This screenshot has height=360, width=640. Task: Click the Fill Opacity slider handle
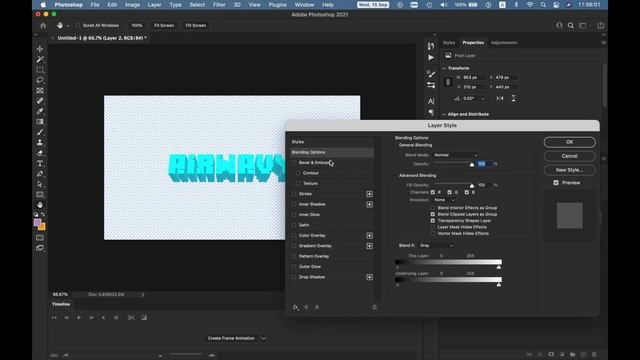(472, 186)
